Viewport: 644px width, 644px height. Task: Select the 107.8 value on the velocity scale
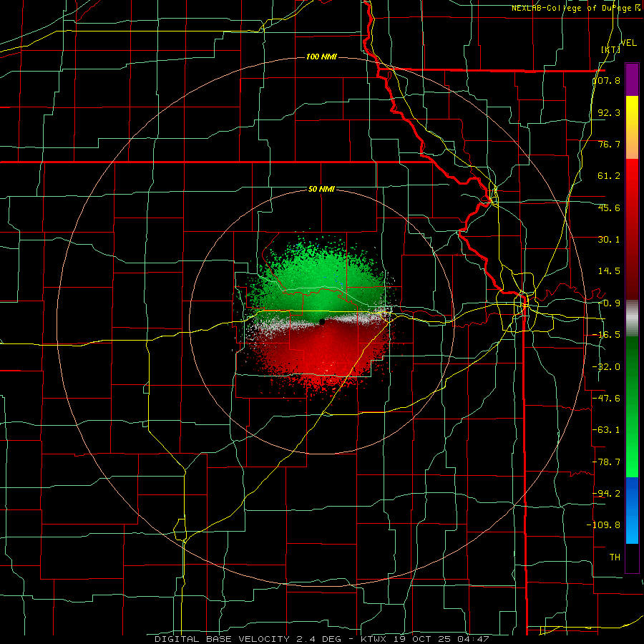(x=607, y=80)
